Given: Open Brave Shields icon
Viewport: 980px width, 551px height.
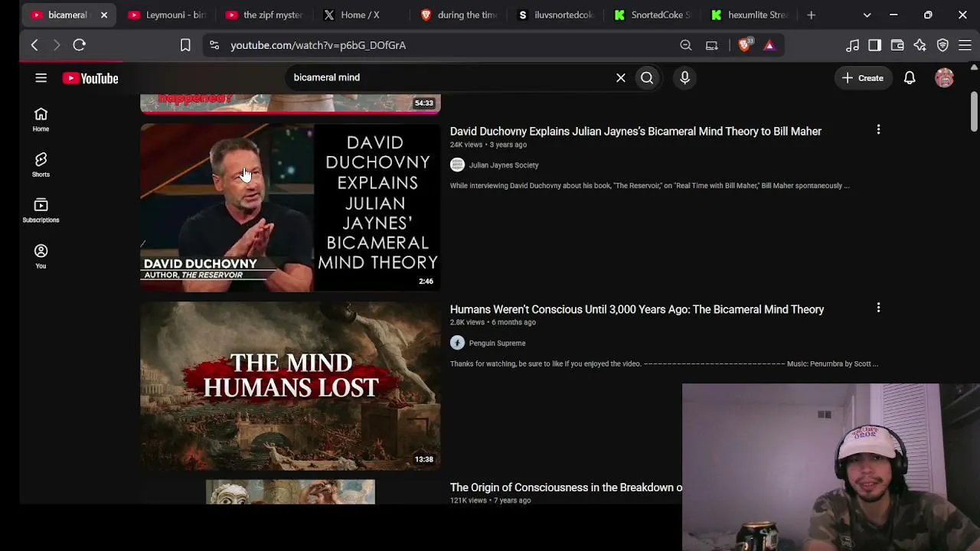Looking at the screenshot, I should click(745, 44).
